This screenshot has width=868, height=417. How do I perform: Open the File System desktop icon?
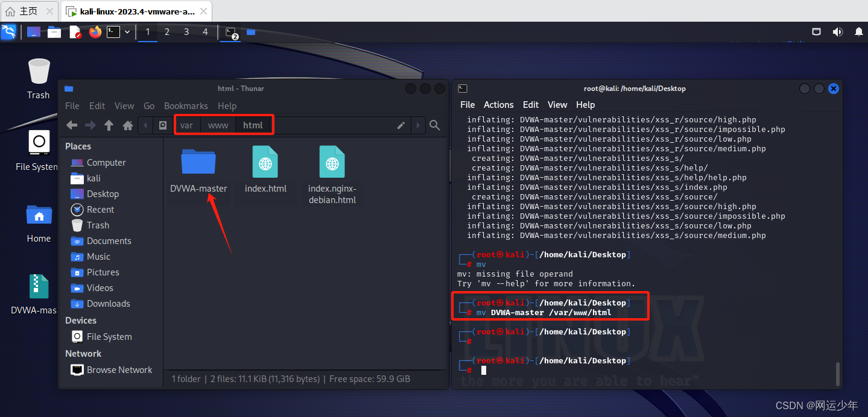point(37,151)
